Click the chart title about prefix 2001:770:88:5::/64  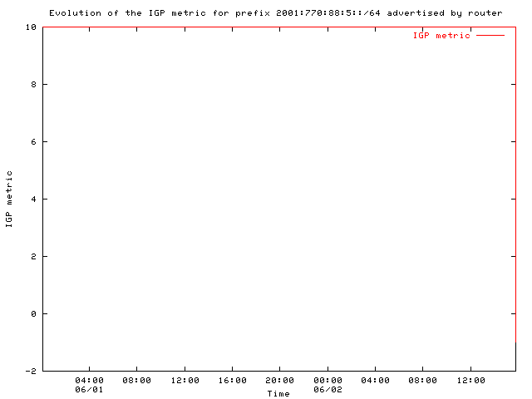coord(275,12)
